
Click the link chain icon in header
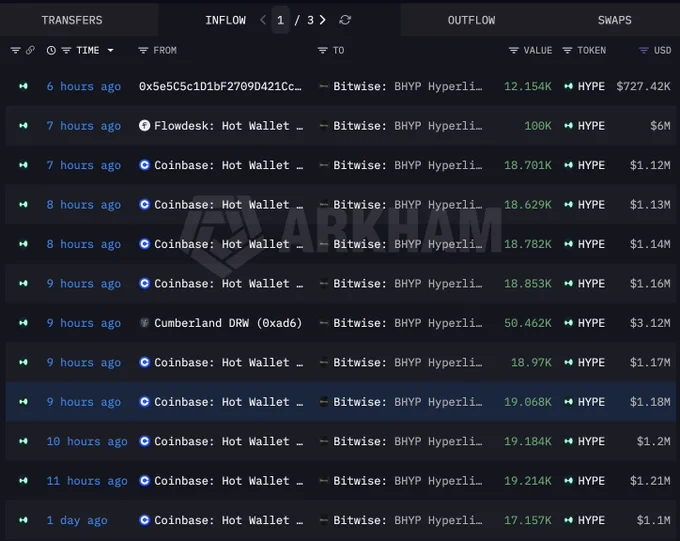(x=30, y=50)
